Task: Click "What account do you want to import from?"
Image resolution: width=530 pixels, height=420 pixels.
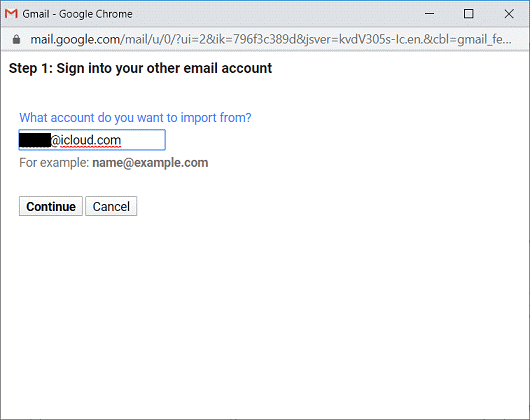Action: point(135,118)
